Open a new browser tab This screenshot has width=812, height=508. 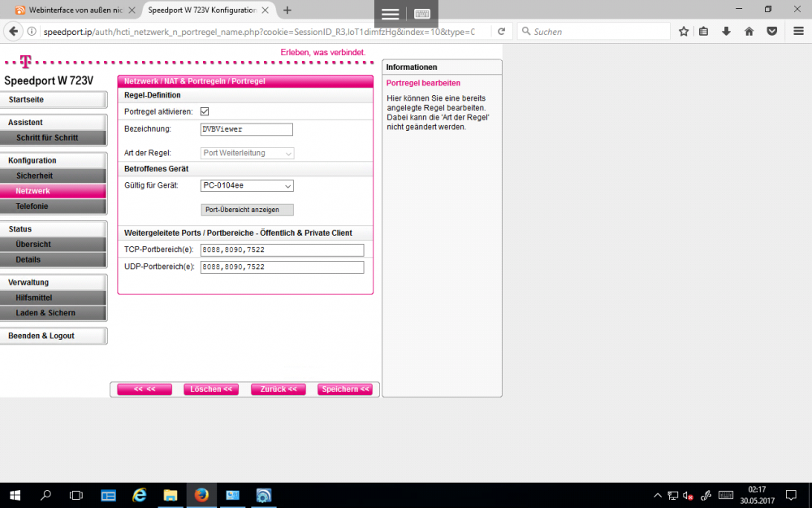pyautogui.click(x=287, y=10)
